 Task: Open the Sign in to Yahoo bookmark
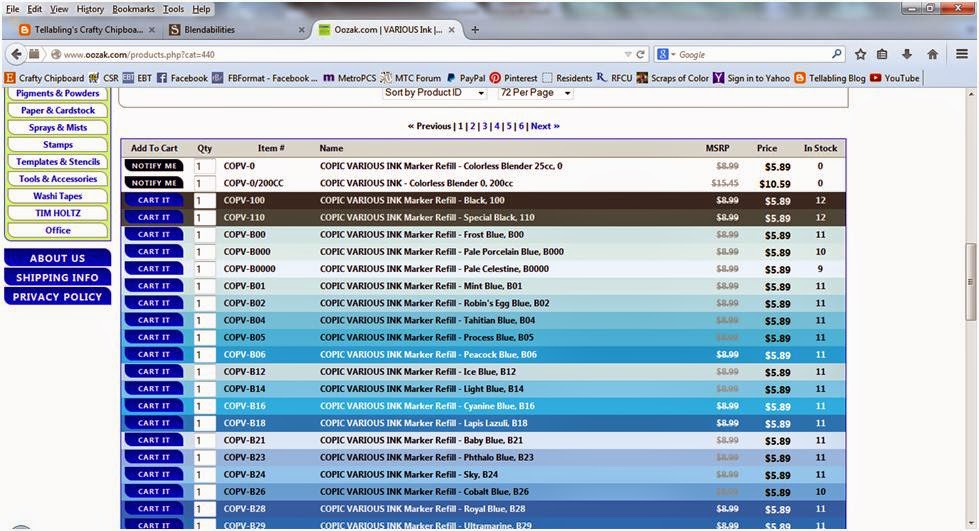(x=751, y=78)
